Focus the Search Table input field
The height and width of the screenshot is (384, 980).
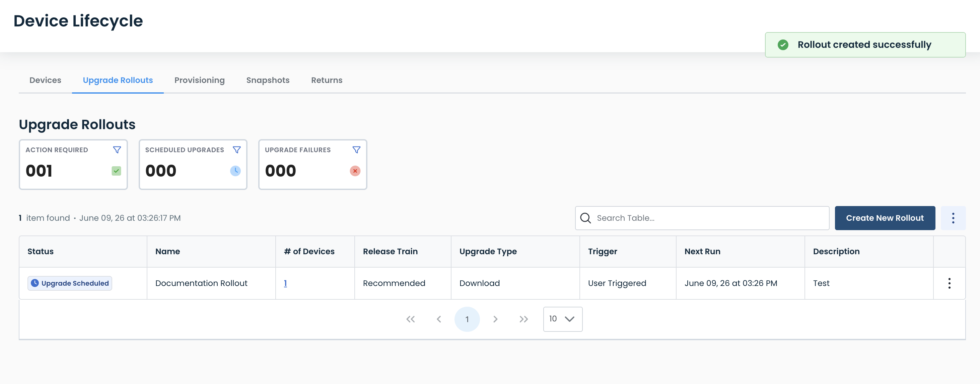coord(702,218)
